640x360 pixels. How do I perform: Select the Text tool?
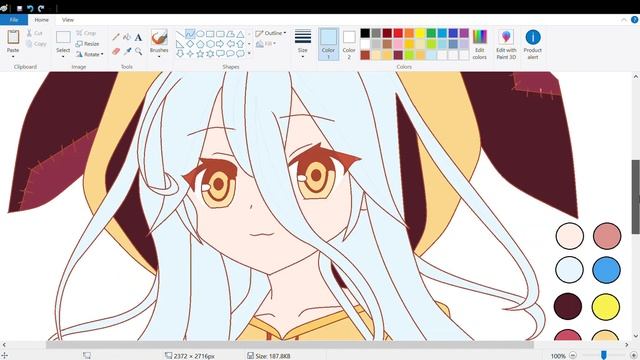pos(138,38)
